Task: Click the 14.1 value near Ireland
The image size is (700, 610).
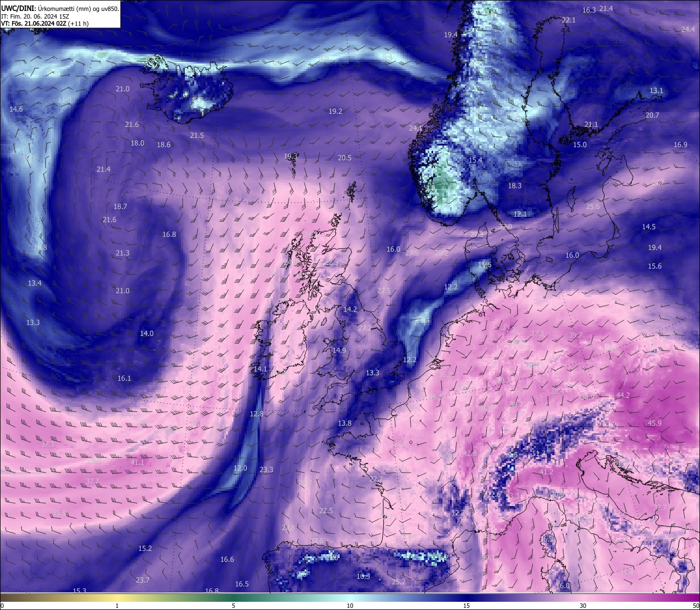Action: click(260, 369)
